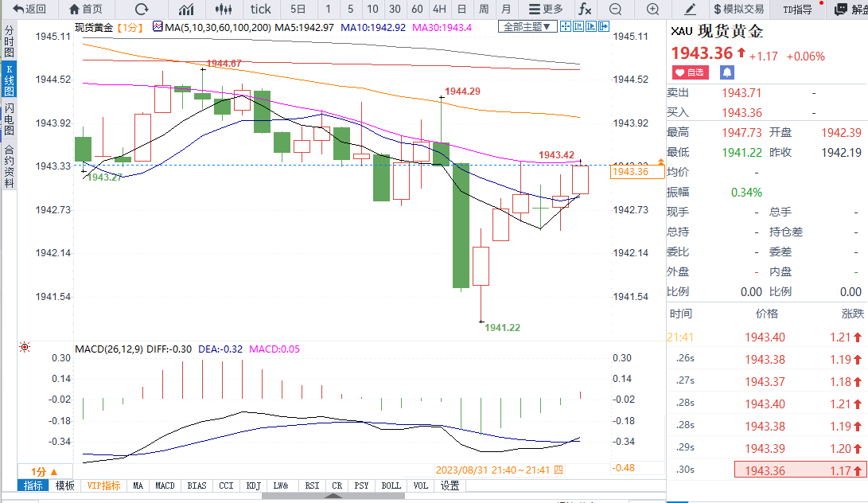Open the 全部主题 theme dropdown
868x503 pixels.
click(x=527, y=26)
